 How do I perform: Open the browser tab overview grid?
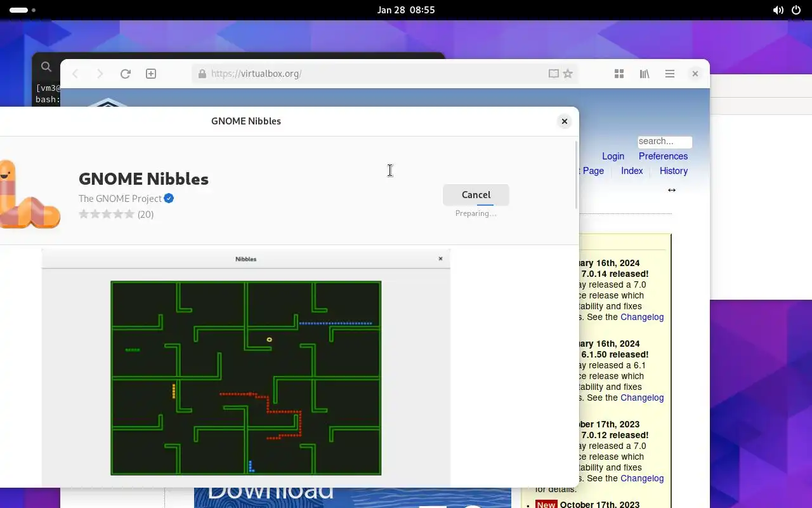[619, 74]
